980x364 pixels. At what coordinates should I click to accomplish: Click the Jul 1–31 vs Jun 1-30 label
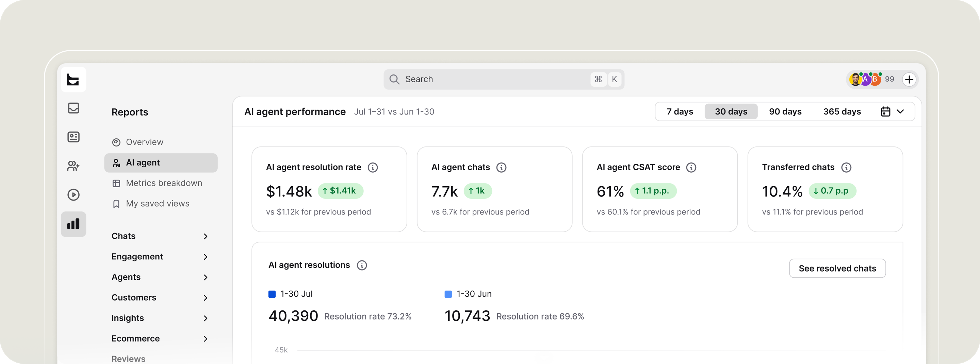[x=394, y=112]
